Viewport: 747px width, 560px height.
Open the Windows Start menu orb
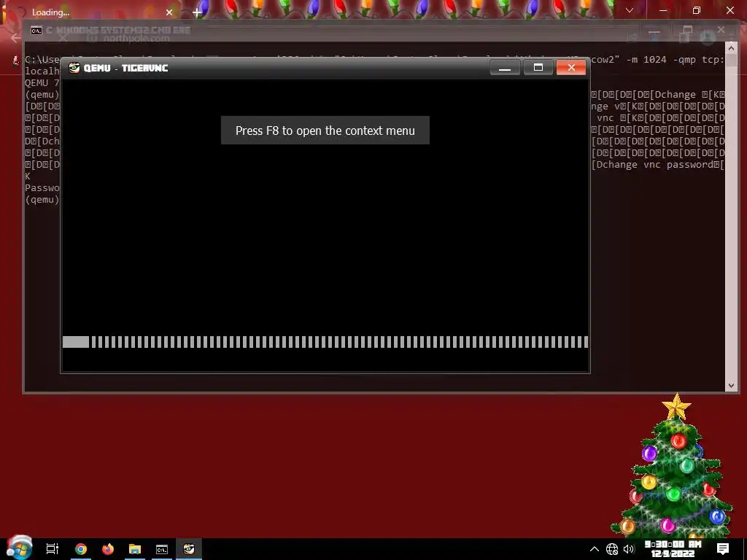point(20,548)
